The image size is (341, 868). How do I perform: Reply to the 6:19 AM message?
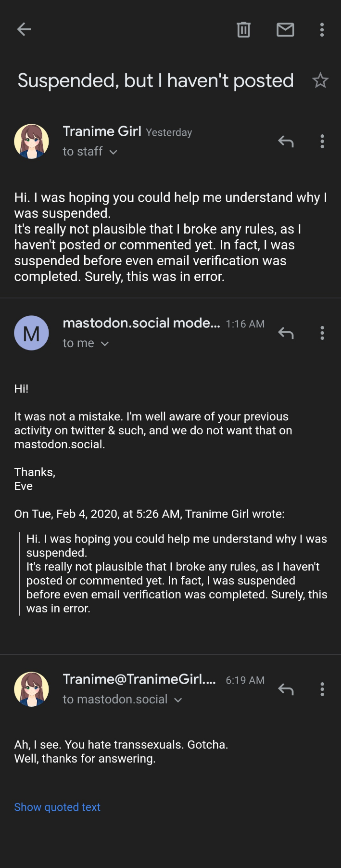coord(286,689)
